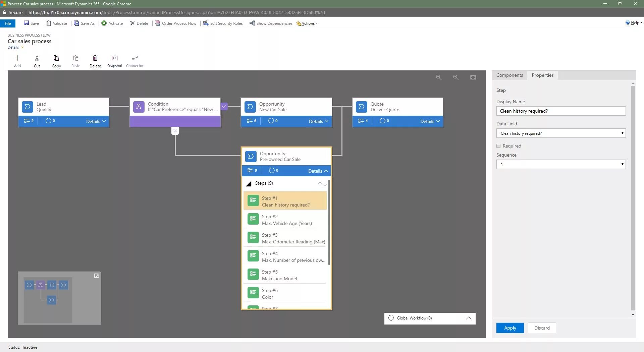Activate the process with the Activate icon

104,23
